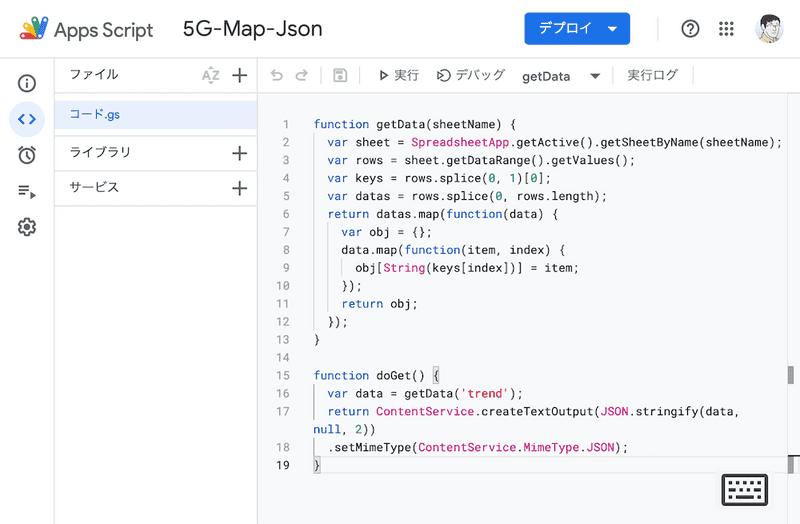Start debugging with デバッグ button
The height and width of the screenshot is (524, 800).
click(471, 75)
